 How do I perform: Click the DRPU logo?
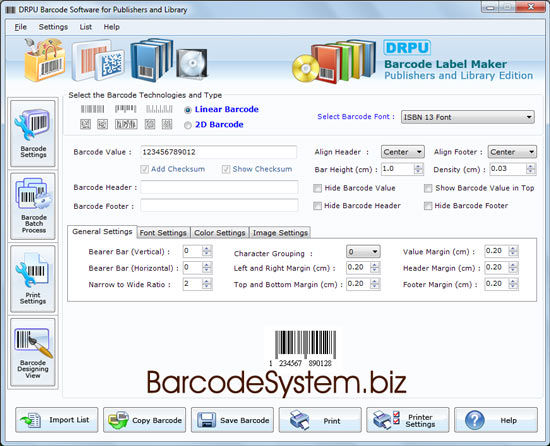click(x=407, y=47)
